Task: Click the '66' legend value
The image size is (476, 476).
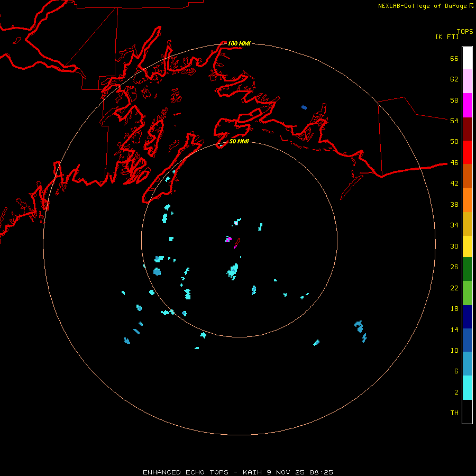Action: coord(454,58)
